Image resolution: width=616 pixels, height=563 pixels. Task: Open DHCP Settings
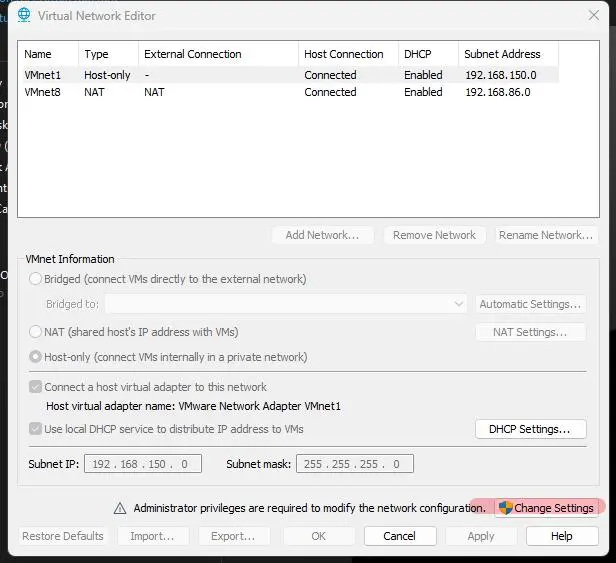(530, 429)
